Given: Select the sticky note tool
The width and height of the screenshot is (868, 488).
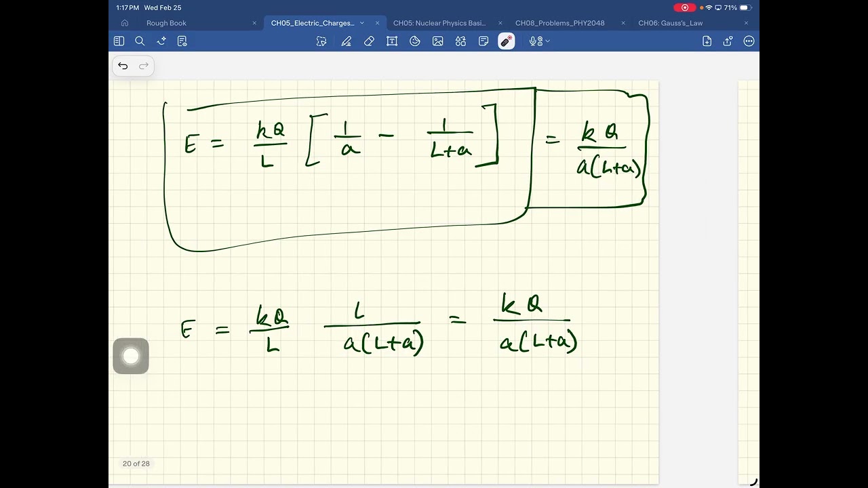Looking at the screenshot, I should click(484, 41).
